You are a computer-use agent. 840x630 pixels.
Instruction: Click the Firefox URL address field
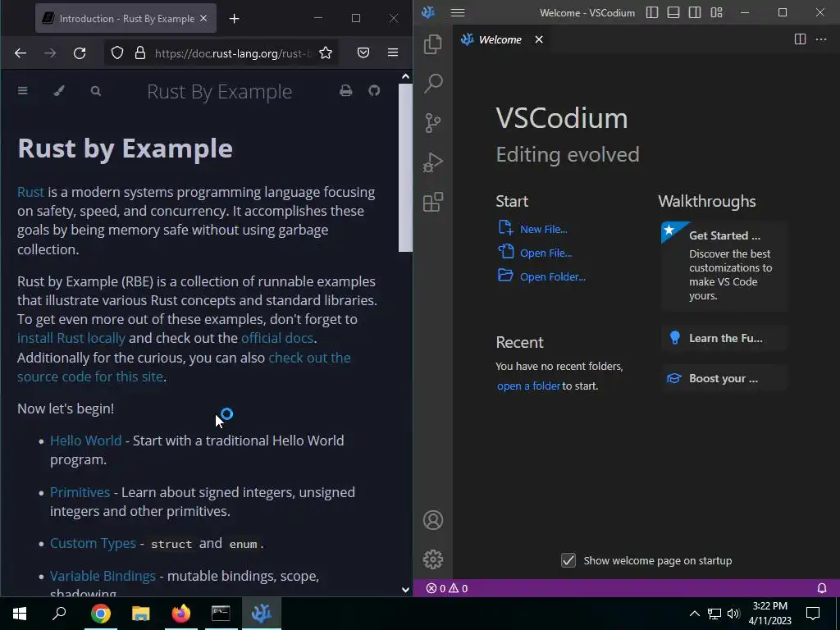pyautogui.click(x=232, y=53)
